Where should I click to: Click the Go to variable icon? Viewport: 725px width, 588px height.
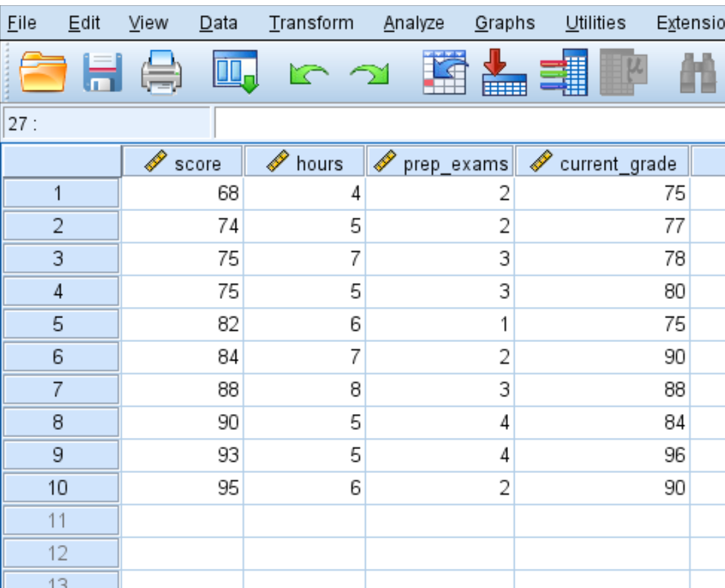coord(504,73)
